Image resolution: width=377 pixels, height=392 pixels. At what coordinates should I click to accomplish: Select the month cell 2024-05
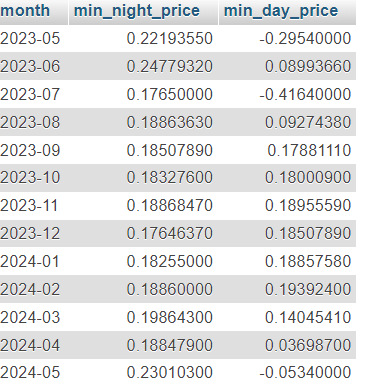[x=30, y=373]
